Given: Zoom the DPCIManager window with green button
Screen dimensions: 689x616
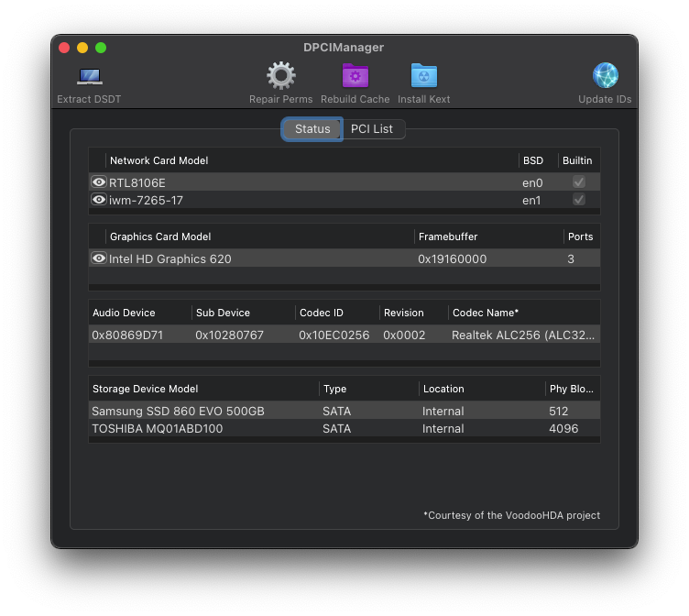Looking at the screenshot, I should click(101, 48).
